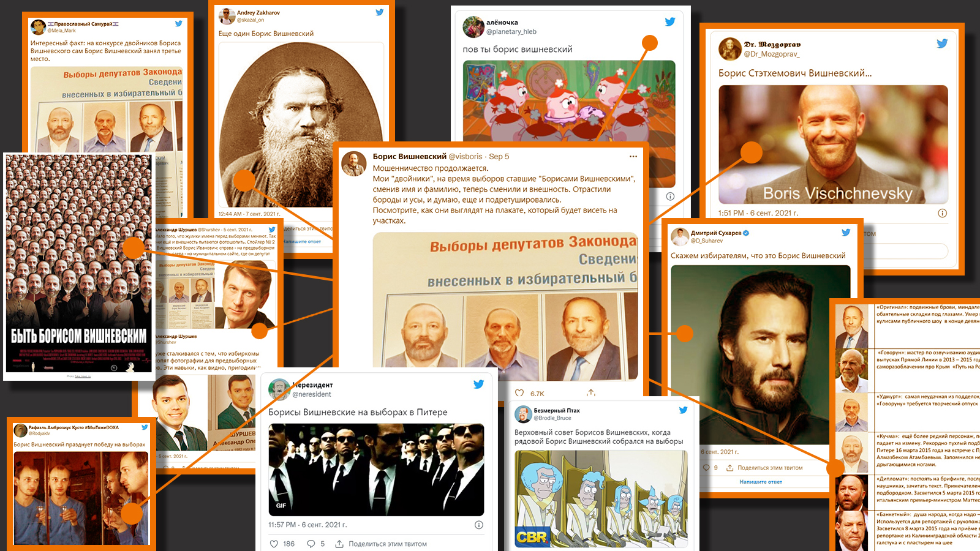Open the @visboris handle link
Screen dimensions: 980x551
466,156
